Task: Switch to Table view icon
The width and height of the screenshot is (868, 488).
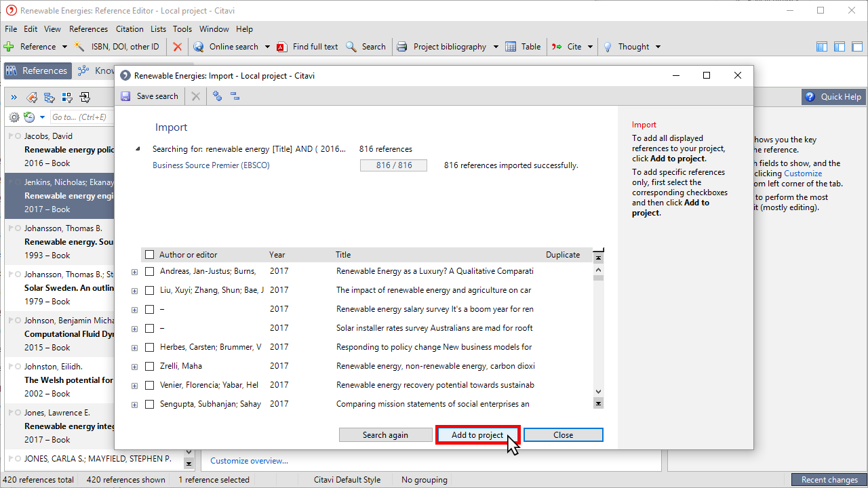Action: coord(511,47)
